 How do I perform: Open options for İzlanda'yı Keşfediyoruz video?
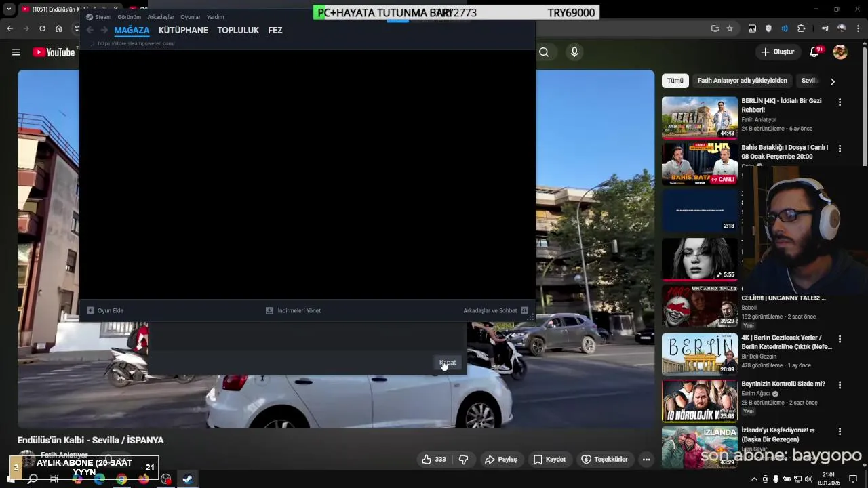click(x=840, y=432)
